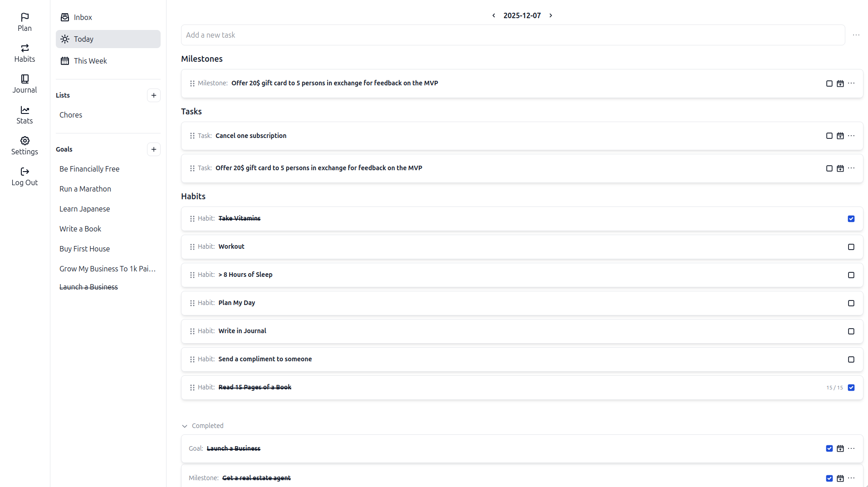Collapse the Completed section
This screenshot has height=487, width=868.
(185, 426)
